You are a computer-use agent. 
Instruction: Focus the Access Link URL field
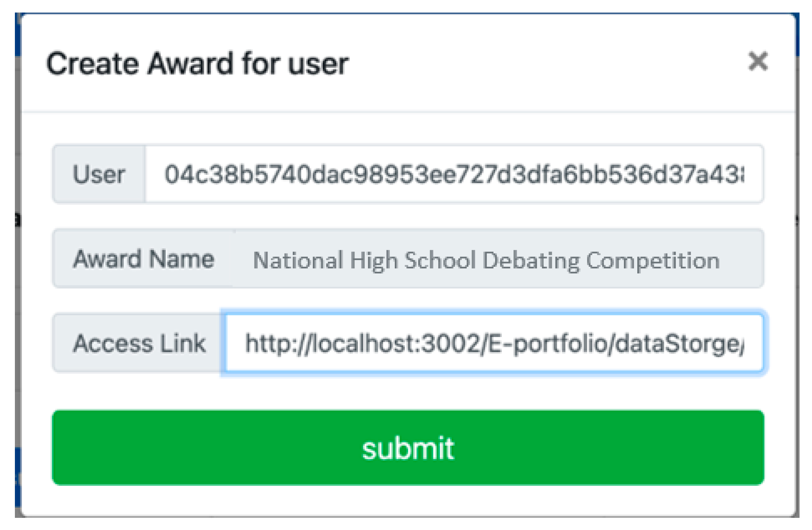[494, 343]
